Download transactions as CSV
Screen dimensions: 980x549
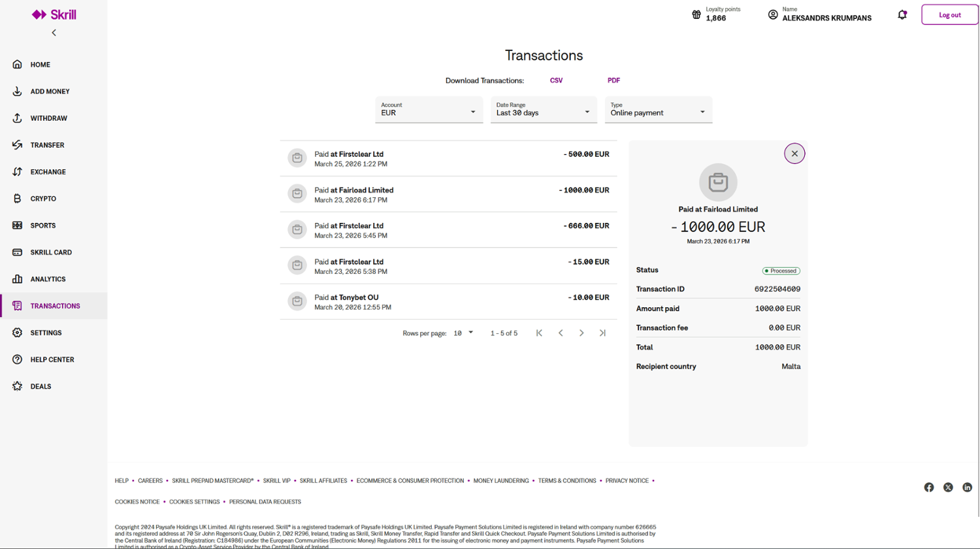pyautogui.click(x=556, y=80)
